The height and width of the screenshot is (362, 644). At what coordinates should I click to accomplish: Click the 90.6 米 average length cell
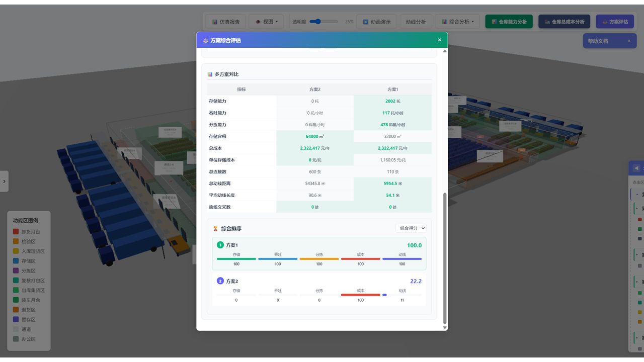pyautogui.click(x=315, y=195)
